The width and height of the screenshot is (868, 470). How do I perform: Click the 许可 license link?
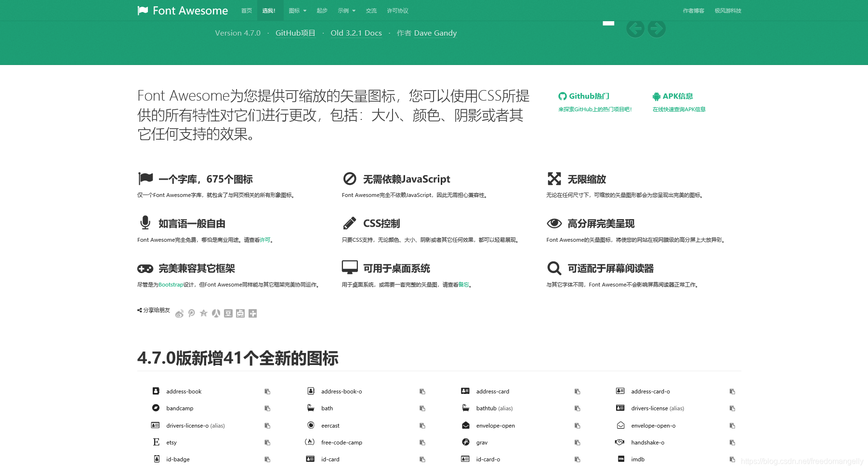coord(265,240)
